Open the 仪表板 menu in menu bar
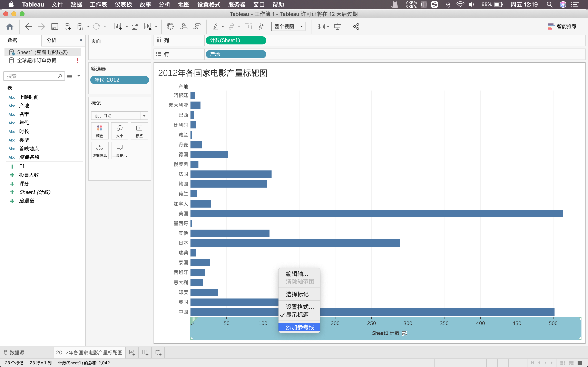The image size is (588, 367). click(x=123, y=4)
